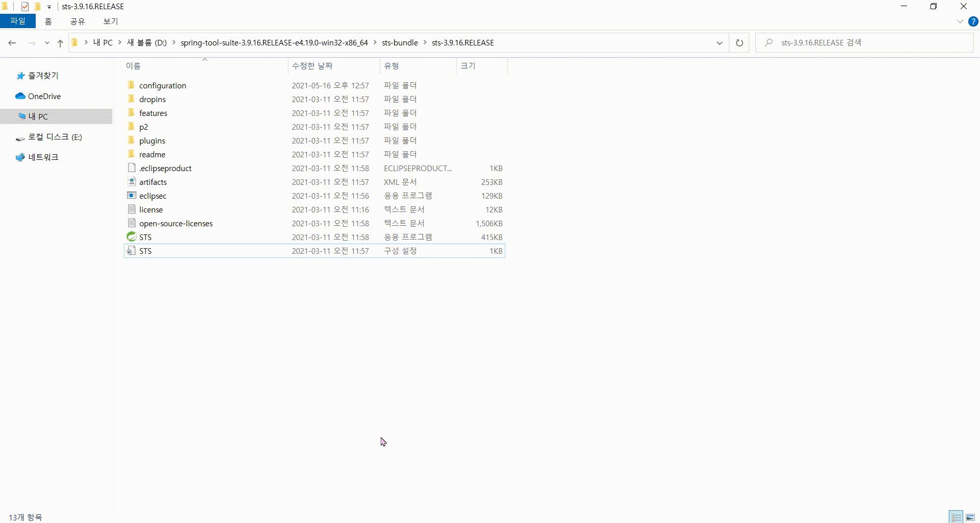Select 즐겨찾기 label in navigation pane
Image resolution: width=980 pixels, height=523 pixels.
click(x=43, y=76)
